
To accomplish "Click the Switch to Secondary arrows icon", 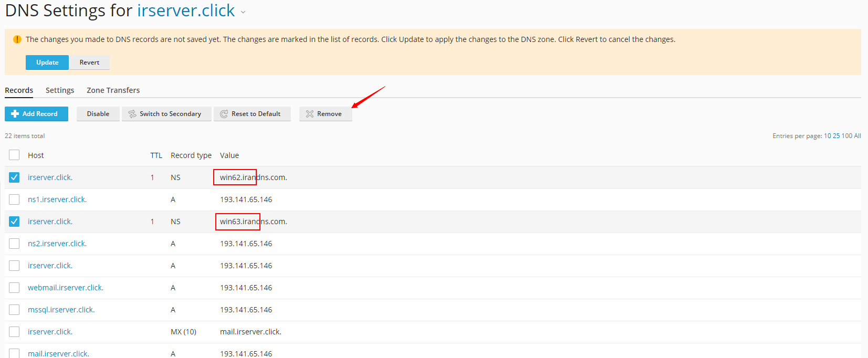I will click(x=132, y=114).
